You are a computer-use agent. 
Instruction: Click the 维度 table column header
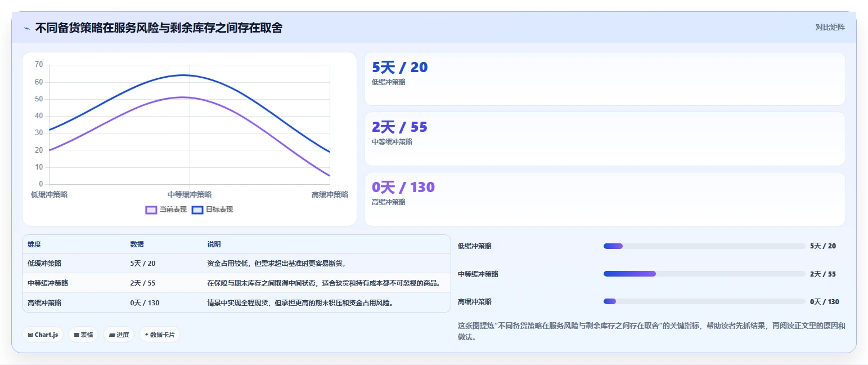34,244
